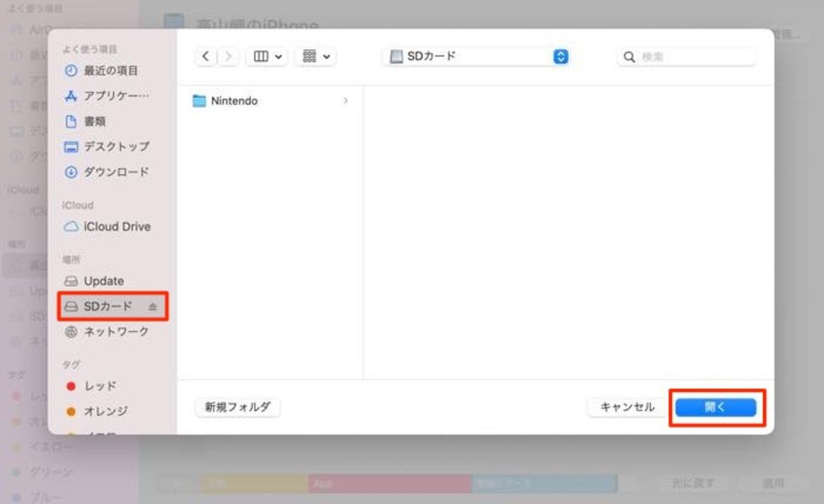Click the document icon beside 書類
This screenshot has height=504, width=824.
point(71,121)
